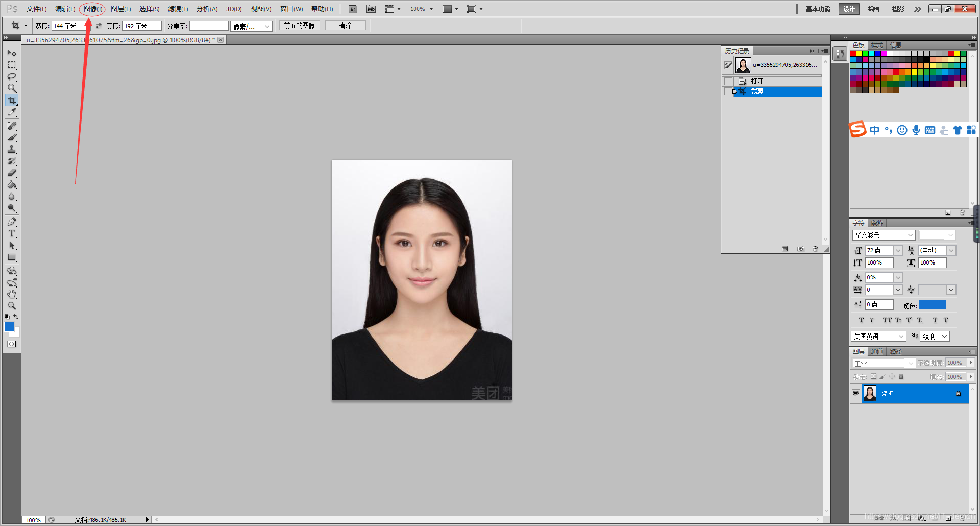Select the Eyedropper tool

pos(12,112)
